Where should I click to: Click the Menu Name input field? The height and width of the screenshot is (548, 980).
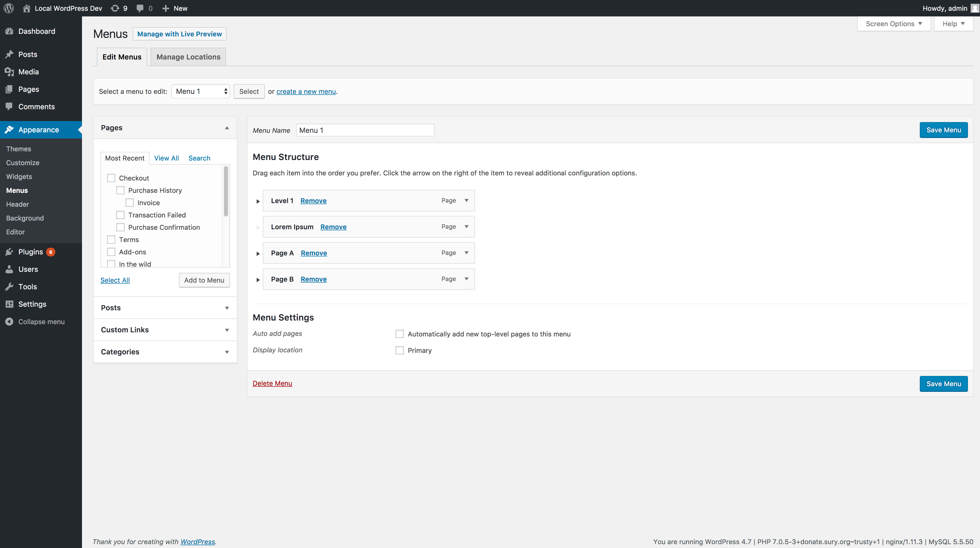tap(365, 130)
